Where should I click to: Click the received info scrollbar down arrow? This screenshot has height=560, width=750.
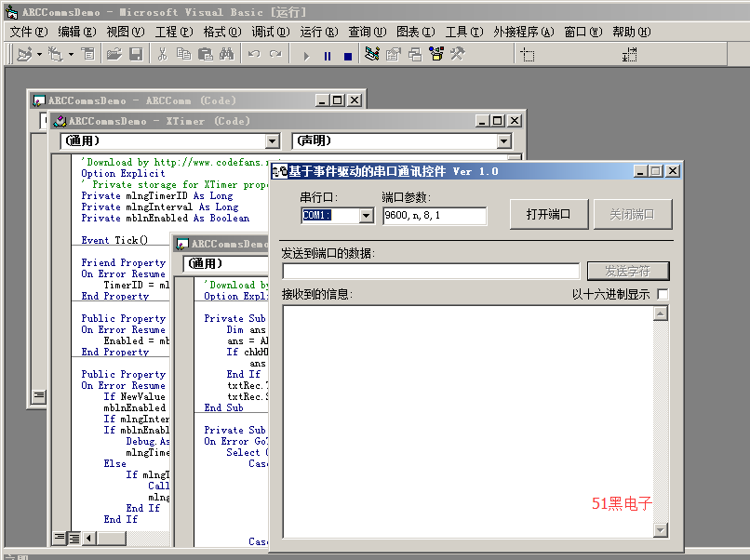pos(661,530)
